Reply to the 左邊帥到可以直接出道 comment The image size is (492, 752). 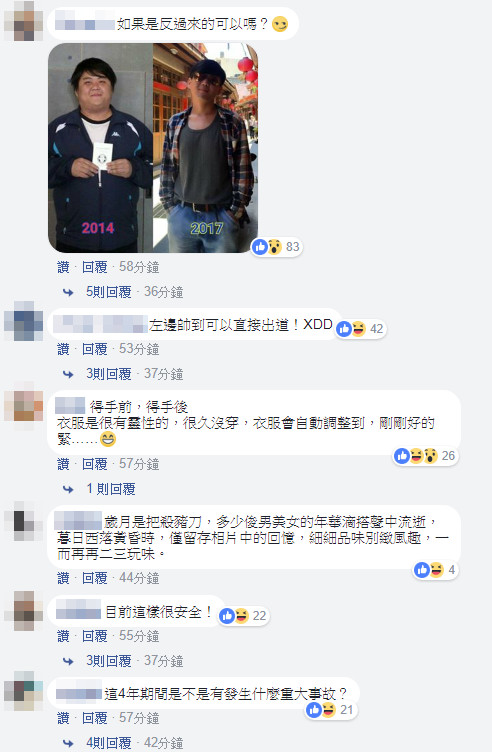(94, 349)
